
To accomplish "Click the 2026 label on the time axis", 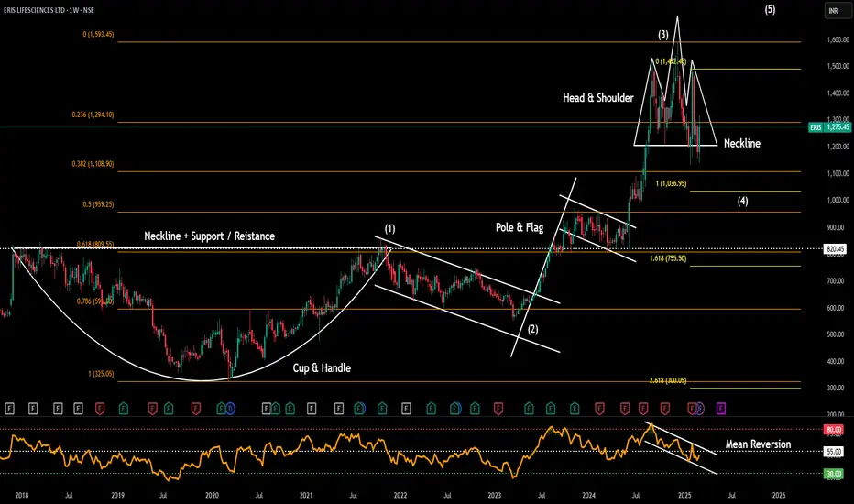I will [x=779, y=495].
